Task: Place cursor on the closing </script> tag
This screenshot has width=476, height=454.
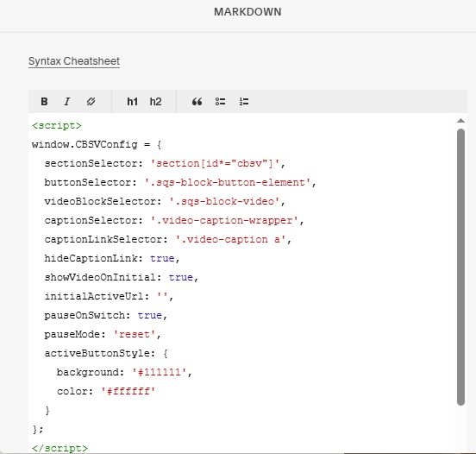Action: (60, 448)
